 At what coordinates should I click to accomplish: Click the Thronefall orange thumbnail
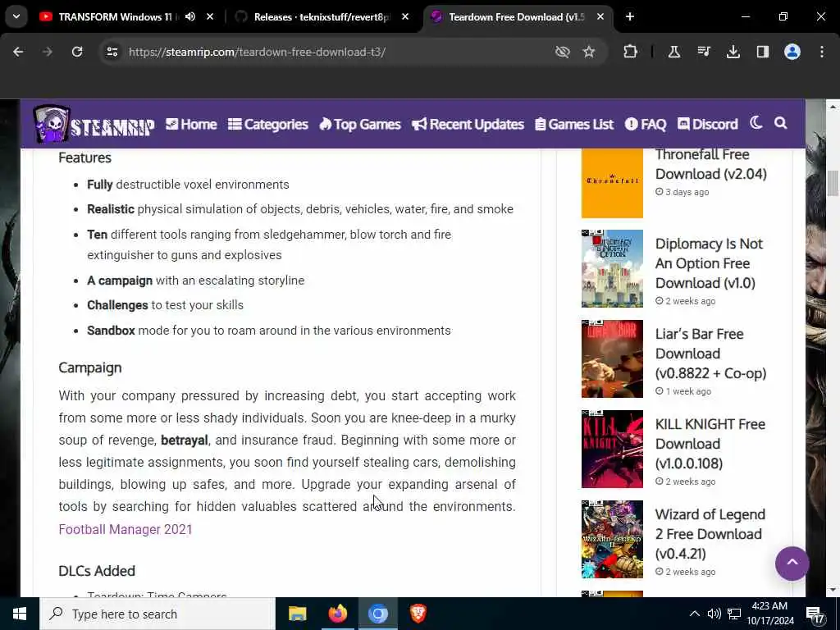click(612, 182)
